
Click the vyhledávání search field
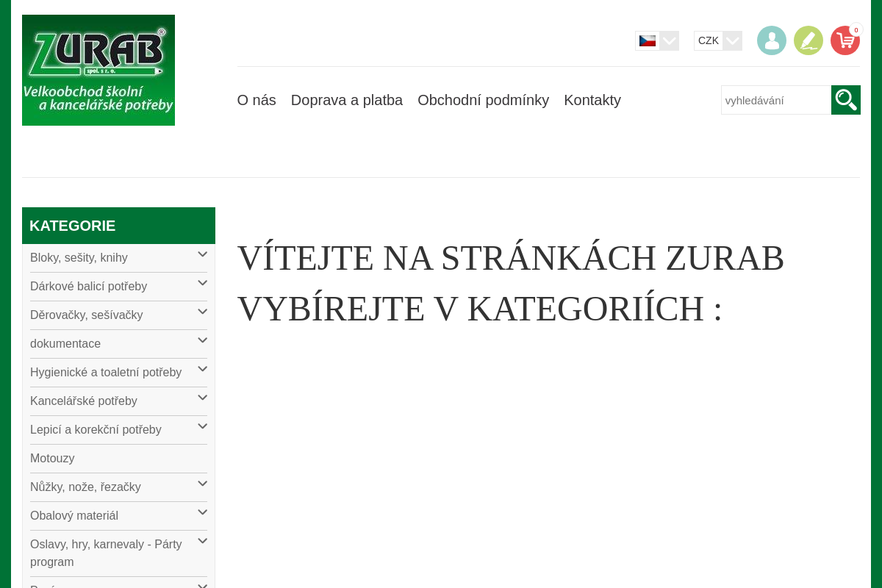[776, 99]
